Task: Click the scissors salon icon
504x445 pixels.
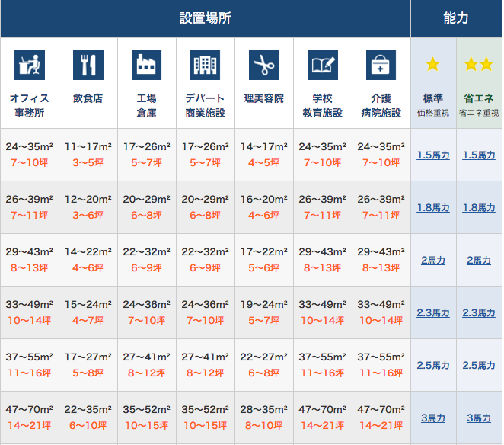Action: (264, 65)
